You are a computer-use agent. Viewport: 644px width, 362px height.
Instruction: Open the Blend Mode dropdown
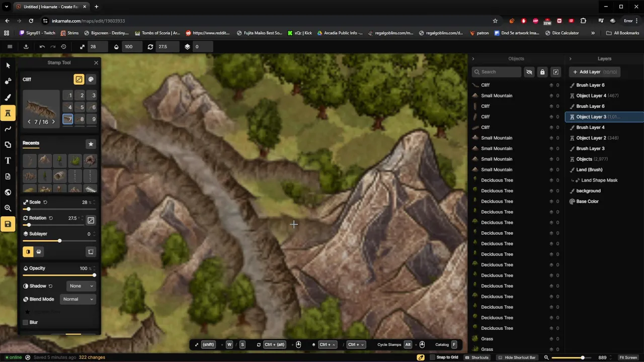pos(77,299)
